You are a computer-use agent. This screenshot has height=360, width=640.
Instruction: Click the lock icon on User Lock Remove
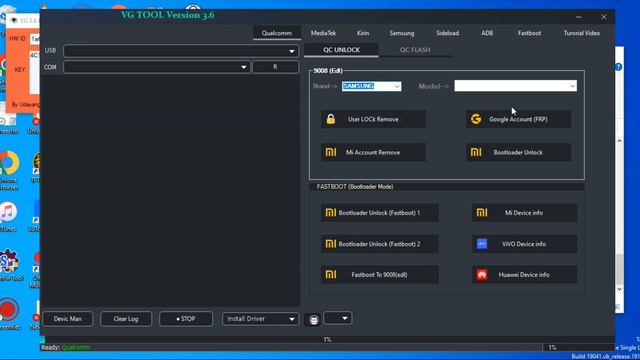click(331, 119)
